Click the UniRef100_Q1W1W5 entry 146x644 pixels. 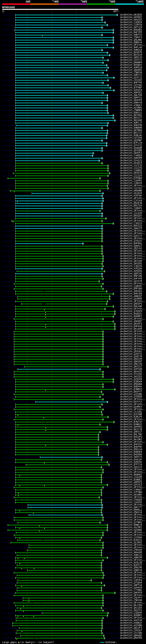pos(131,148)
